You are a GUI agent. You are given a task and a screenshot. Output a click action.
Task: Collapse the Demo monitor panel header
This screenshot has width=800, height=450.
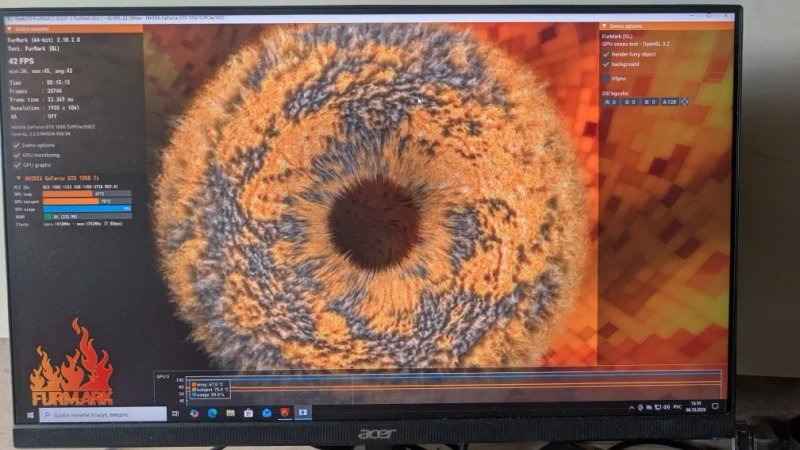click(74, 30)
